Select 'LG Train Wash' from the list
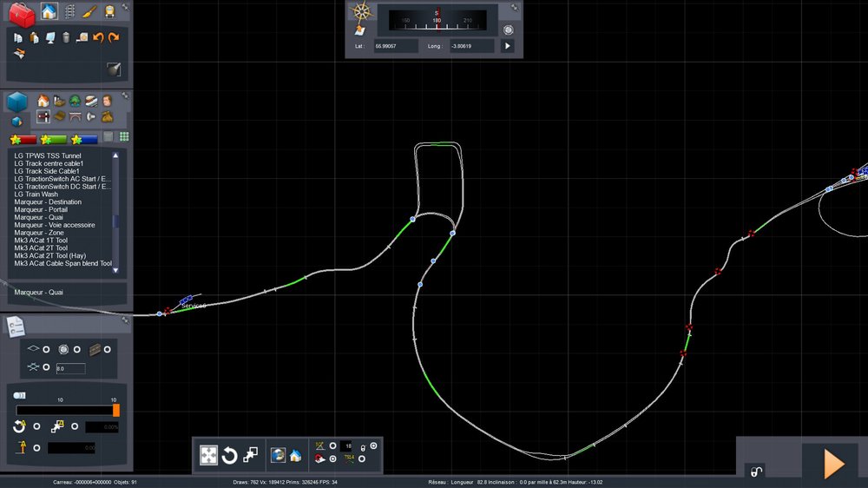868x488 pixels. [x=36, y=194]
